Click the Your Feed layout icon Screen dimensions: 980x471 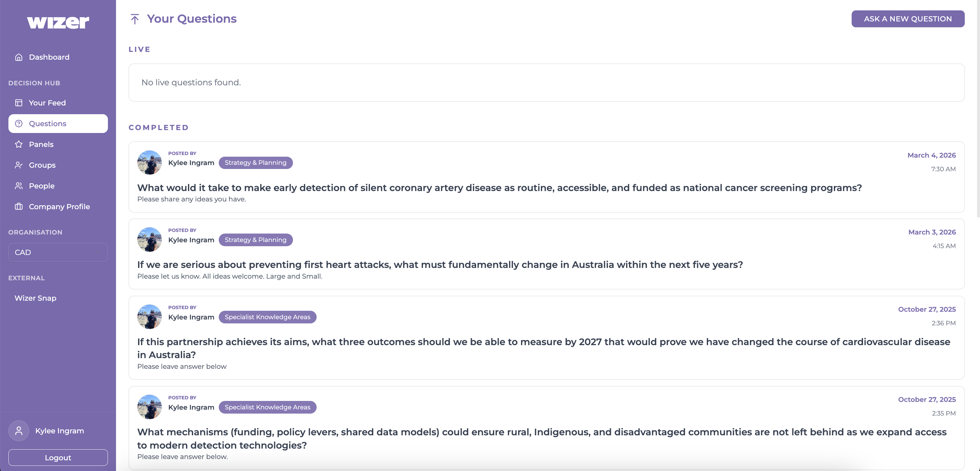coord(19,103)
